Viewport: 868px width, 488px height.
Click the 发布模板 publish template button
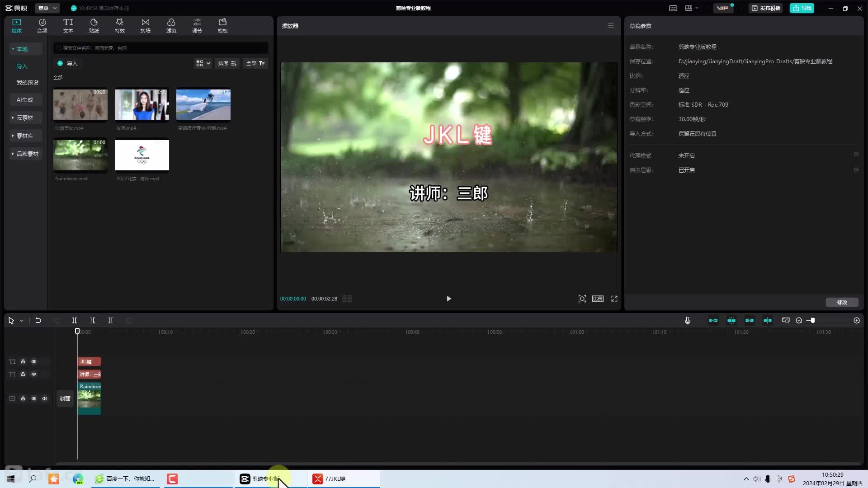766,8
